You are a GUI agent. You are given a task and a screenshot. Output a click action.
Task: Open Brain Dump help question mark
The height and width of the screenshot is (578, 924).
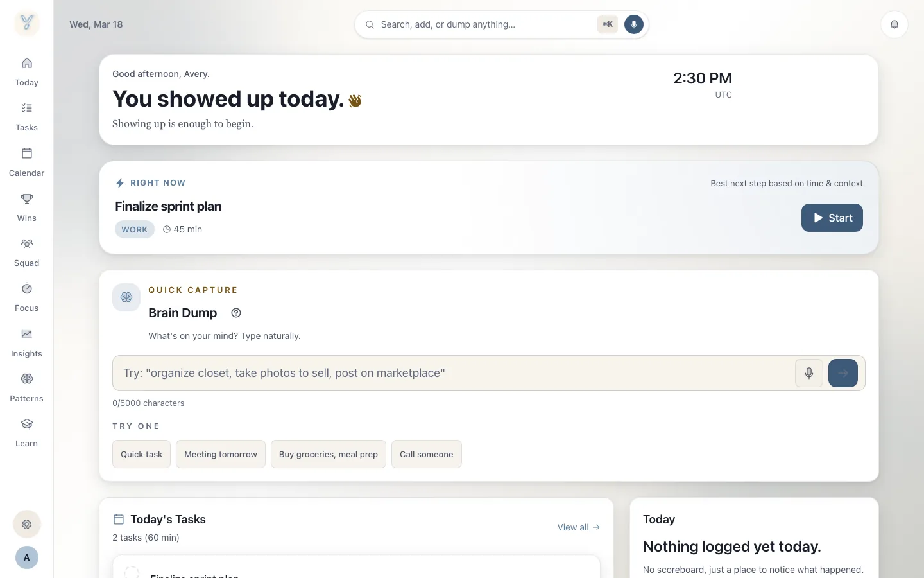[x=236, y=313]
